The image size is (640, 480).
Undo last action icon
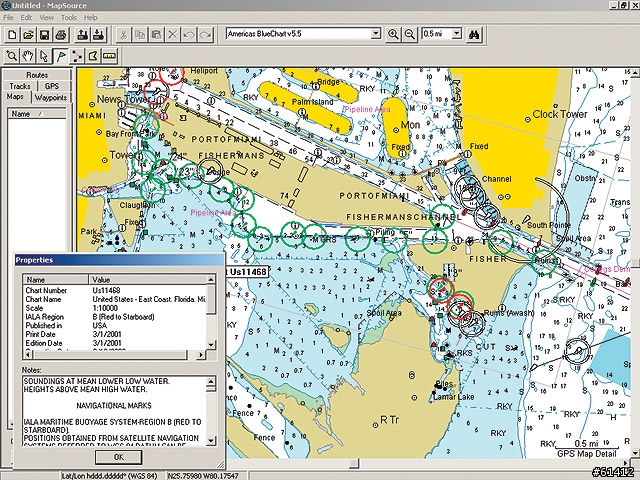pyautogui.click(x=189, y=35)
